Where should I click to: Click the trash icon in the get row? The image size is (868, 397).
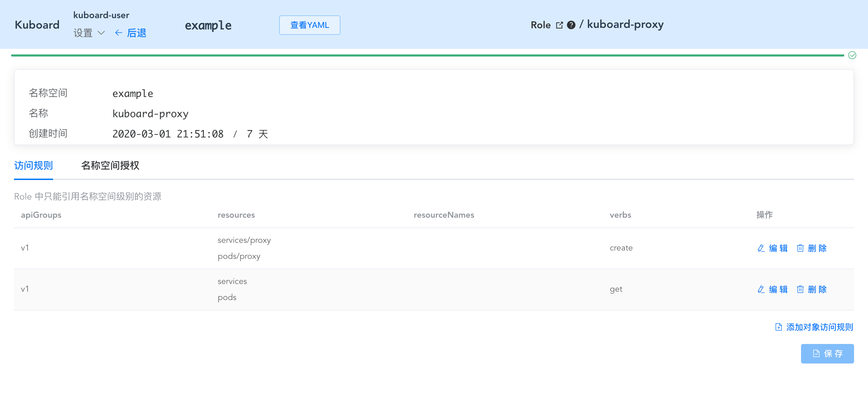pyautogui.click(x=800, y=289)
